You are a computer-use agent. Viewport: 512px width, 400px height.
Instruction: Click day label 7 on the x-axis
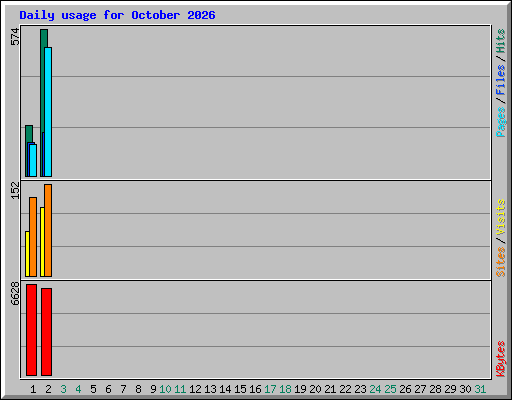[x=123, y=389]
